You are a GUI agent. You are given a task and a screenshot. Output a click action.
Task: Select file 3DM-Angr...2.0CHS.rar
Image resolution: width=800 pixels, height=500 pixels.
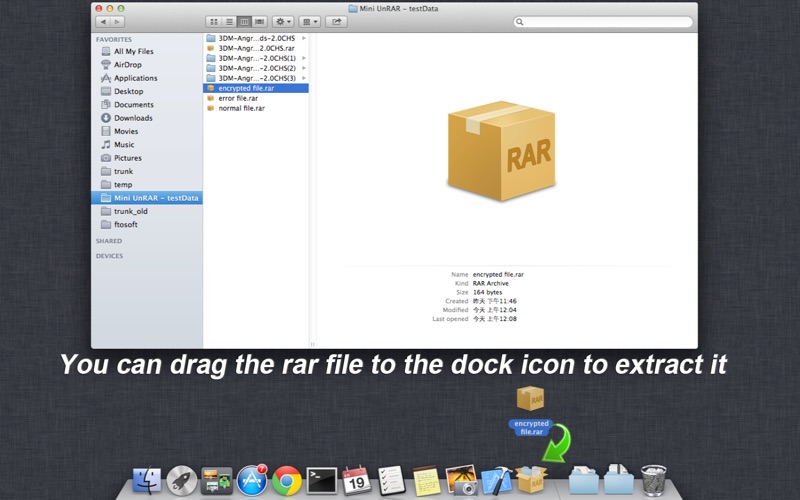[x=256, y=48]
